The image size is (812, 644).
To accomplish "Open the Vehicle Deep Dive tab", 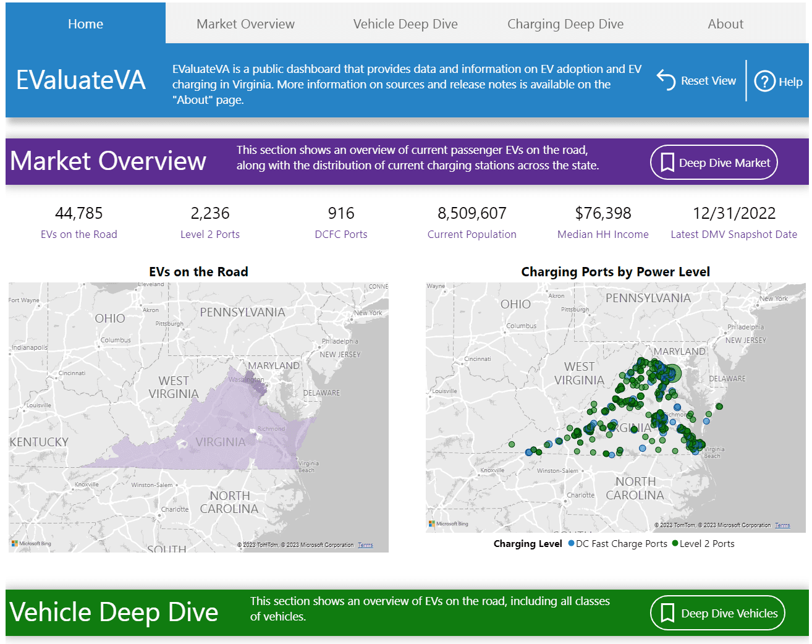I will tap(405, 24).
